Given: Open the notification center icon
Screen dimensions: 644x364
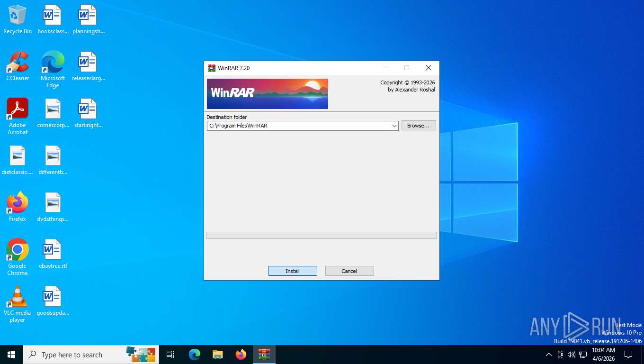Looking at the screenshot, I should tap(628, 355).
